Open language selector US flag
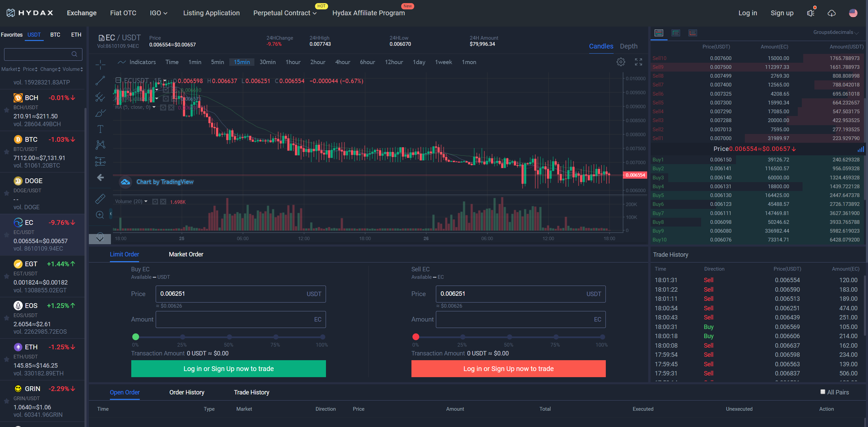Image resolution: width=868 pixels, height=427 pixels. click(x=853, y=13)
